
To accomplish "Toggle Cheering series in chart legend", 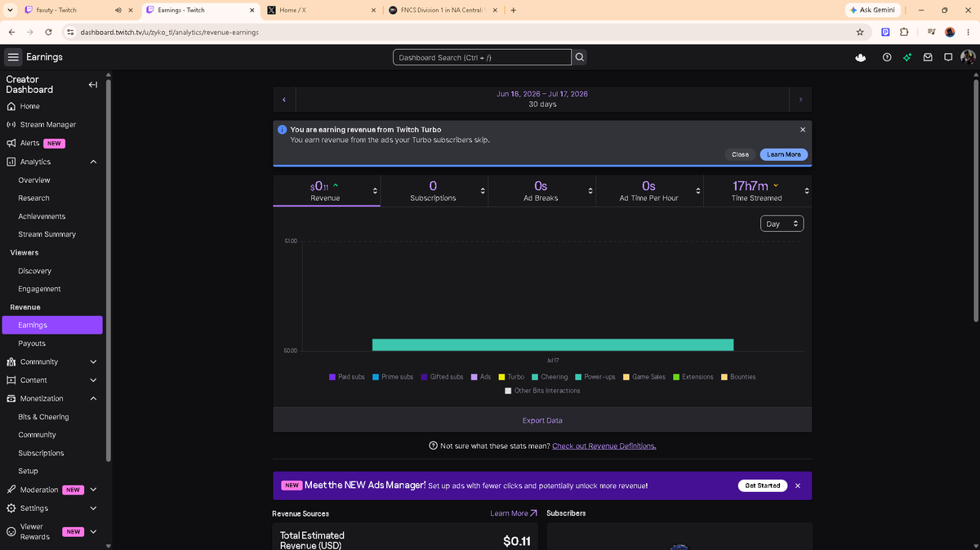I will point(550,377).
